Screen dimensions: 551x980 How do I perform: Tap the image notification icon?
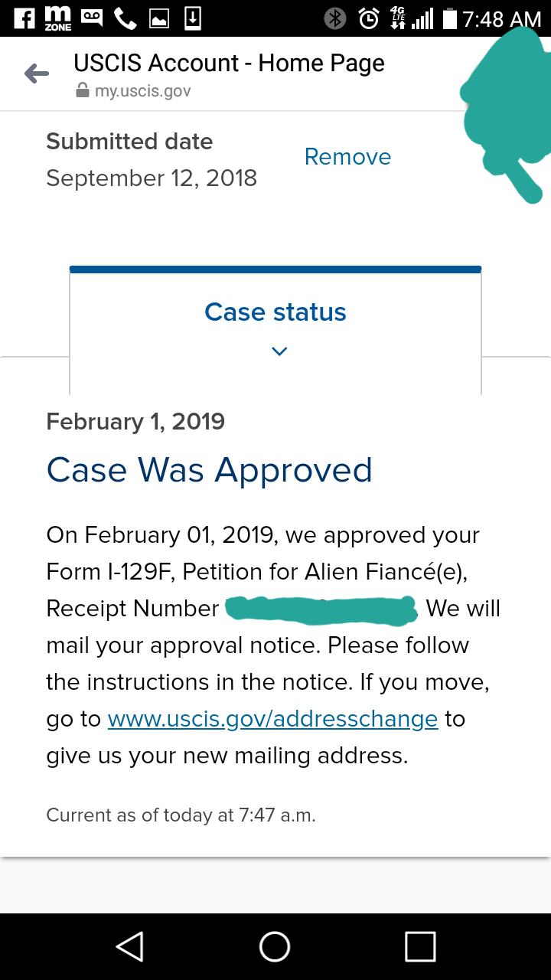pyautogui.click(x=159, y=19)
